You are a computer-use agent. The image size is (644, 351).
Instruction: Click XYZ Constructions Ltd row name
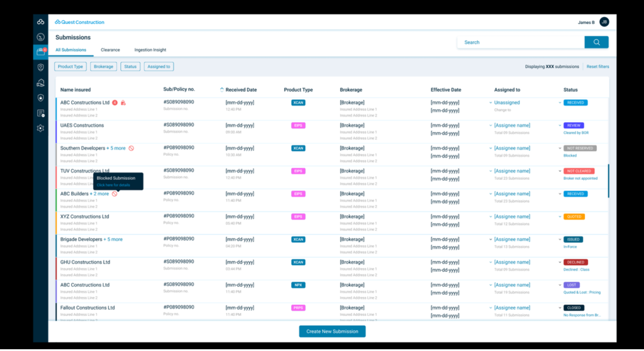click(x=85, y=216)
